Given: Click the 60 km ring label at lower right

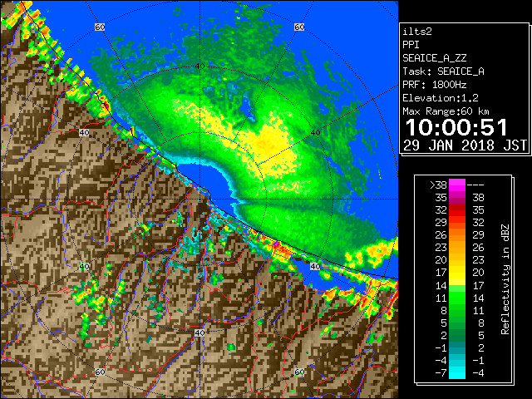Looking at the screenshot, I should (299, 372).
